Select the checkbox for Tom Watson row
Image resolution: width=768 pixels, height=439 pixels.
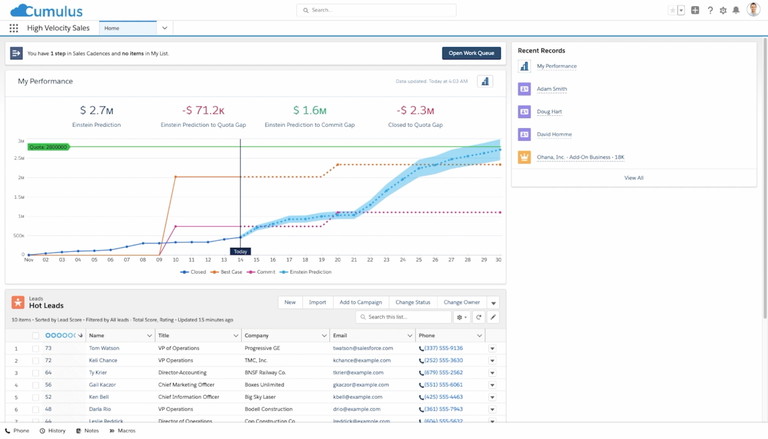click(x=36, y=348)
